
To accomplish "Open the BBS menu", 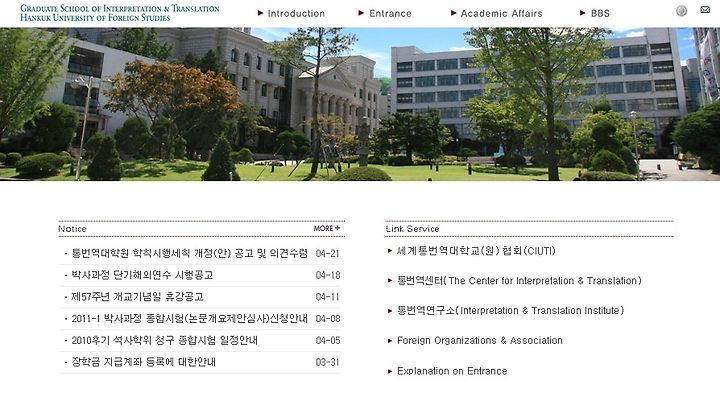I will [600, 13].
